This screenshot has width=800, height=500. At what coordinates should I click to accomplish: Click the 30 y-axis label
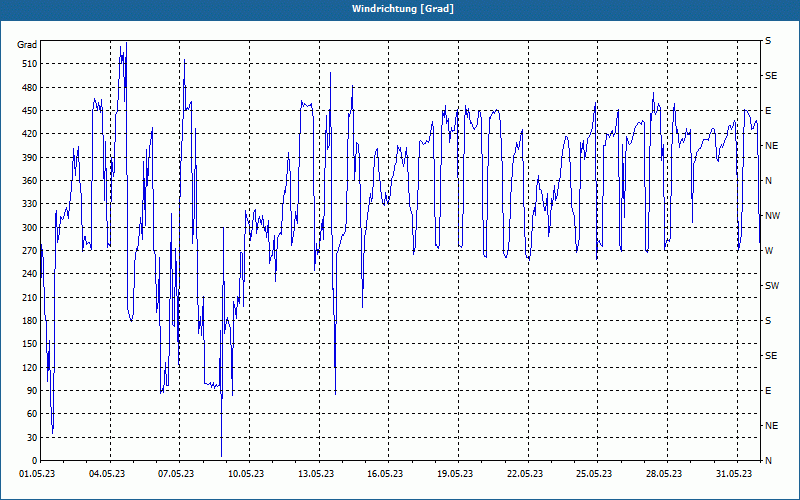click(x=32, y=437)
